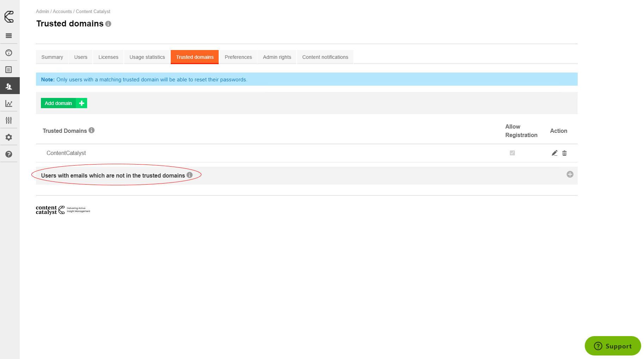Image resolution: width=644 pixels, height=359 pixels.
Task: Click the Add domain button
Action: (64, 103)
